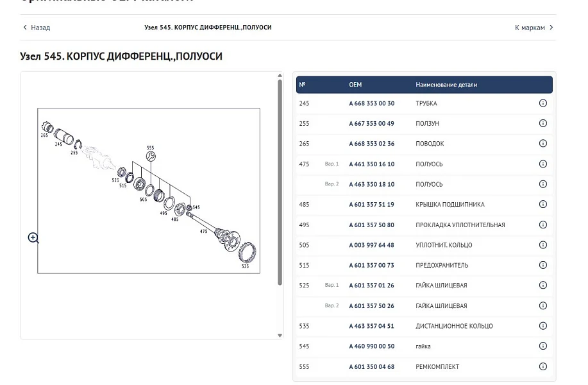
Task: Go back with Назад link
Action: pos(37,28)
